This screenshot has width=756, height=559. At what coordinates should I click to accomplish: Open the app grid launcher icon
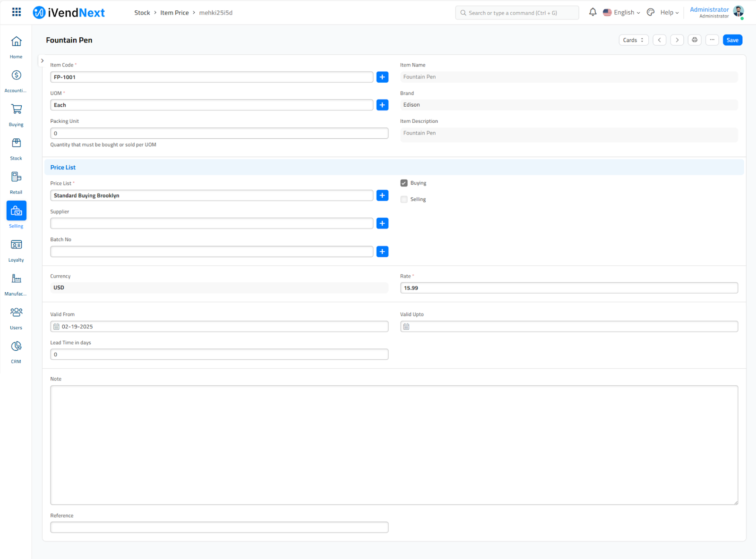(x=17, y=12)
